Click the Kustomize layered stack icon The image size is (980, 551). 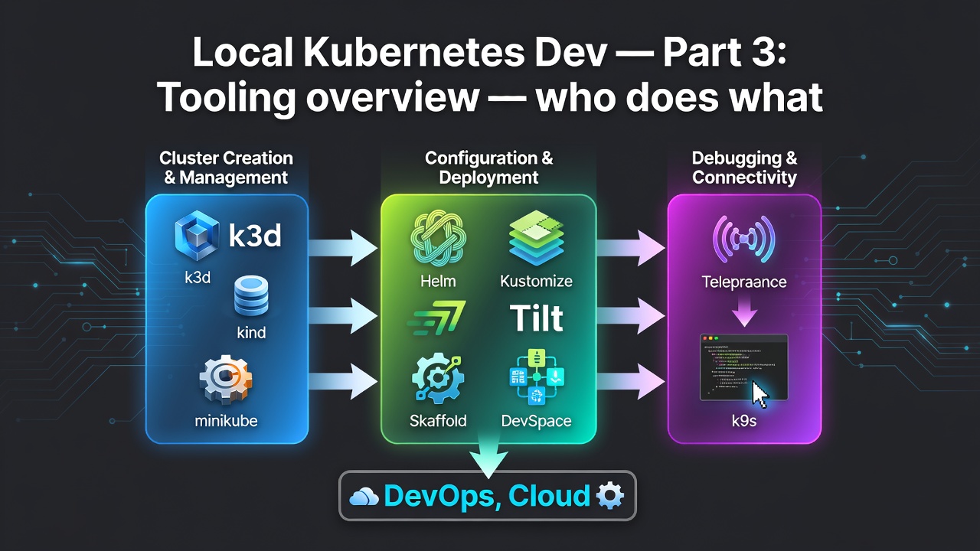536,240
